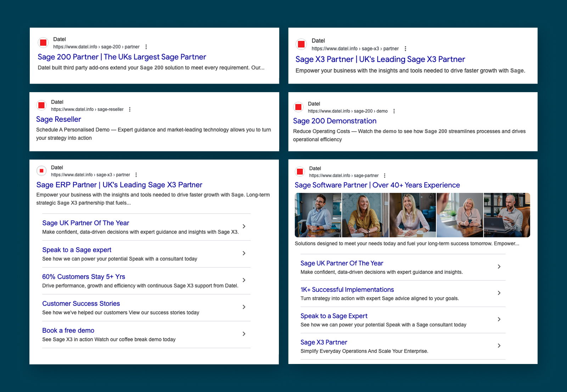Click the first photo thumbnail of the man in blue shirt

(x=318, y=215)
